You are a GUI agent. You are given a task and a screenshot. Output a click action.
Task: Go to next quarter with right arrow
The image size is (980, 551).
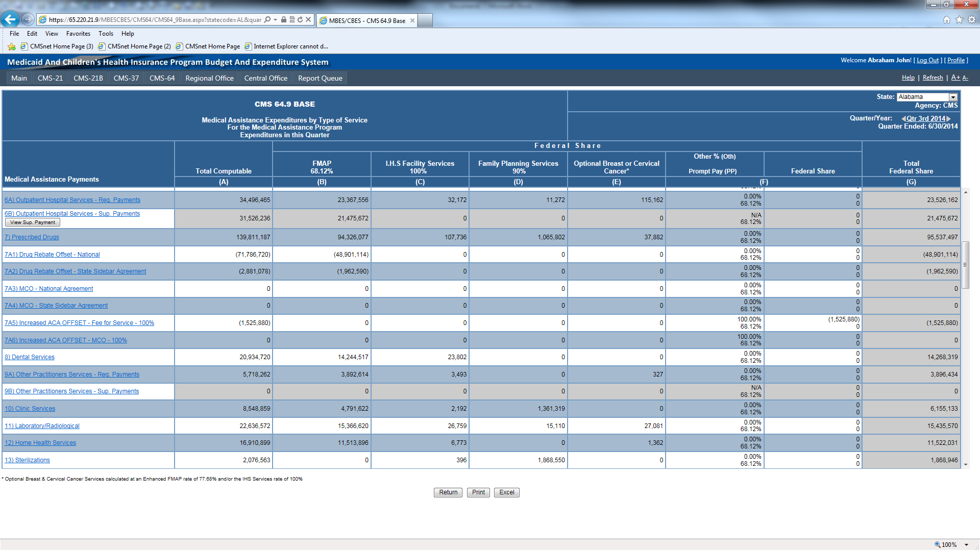[x=949, y=119]
